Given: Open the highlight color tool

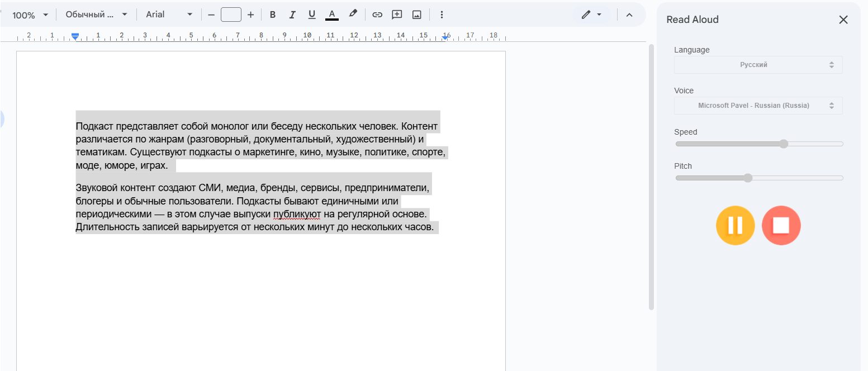Looking at the screenshot, I should (353, 15).
